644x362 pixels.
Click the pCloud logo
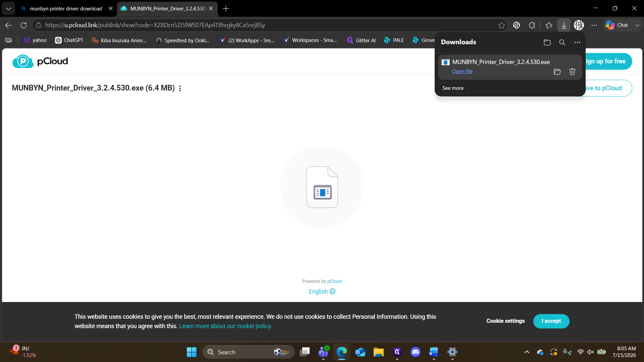click(x=40, y=61)
